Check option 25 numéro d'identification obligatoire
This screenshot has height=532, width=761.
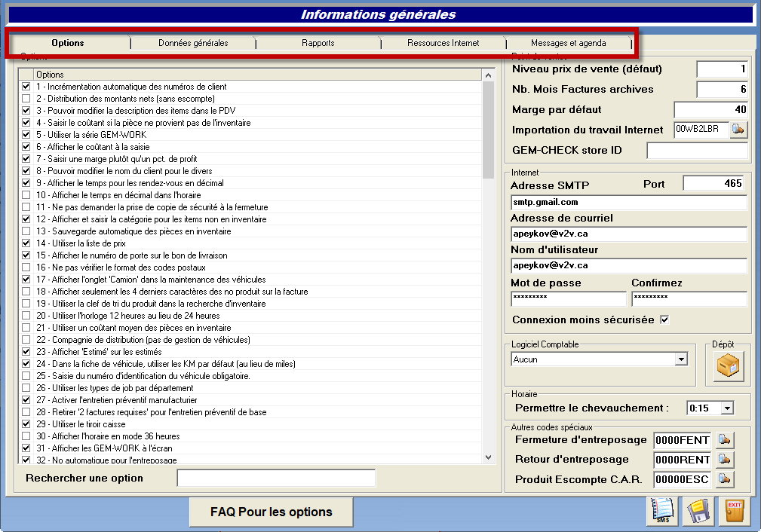click(26, 376)
